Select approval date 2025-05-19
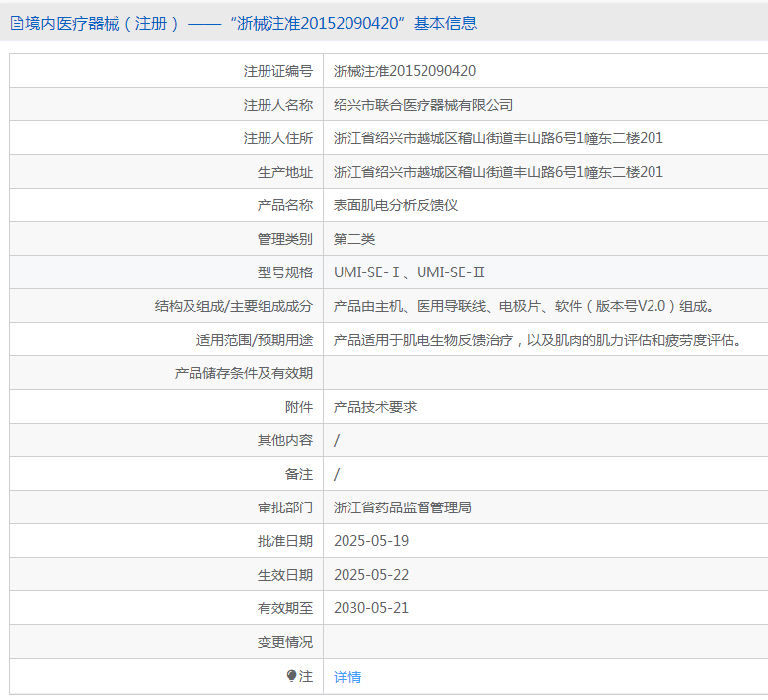The image size is (768, 700). click(x=371, y=541)
